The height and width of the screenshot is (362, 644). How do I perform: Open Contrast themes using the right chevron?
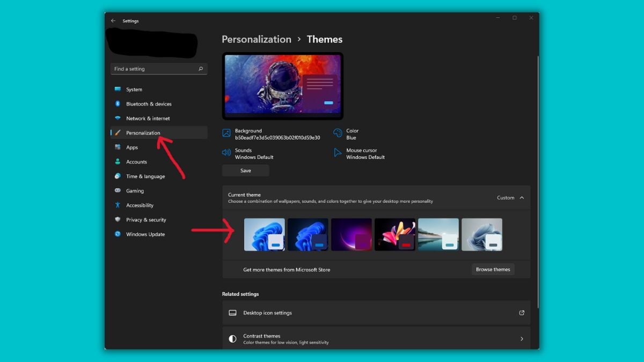pos(522,339)
